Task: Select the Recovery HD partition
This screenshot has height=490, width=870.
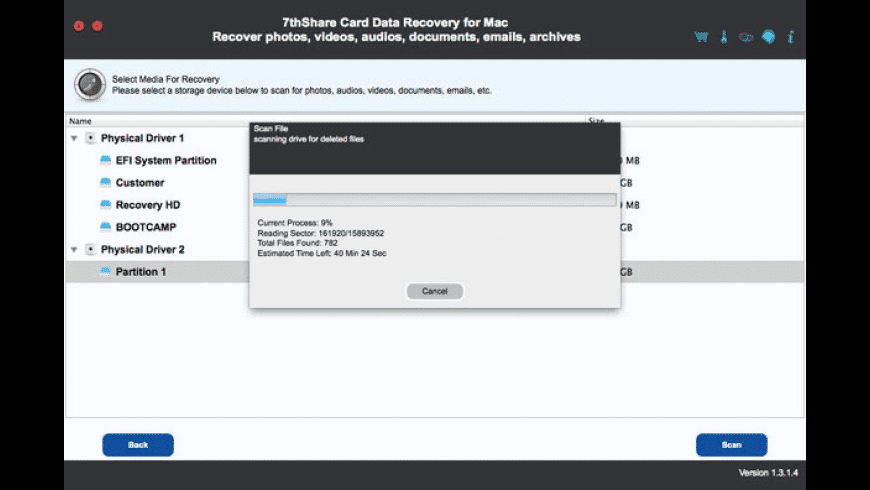Action: click(x=148, y=205)
